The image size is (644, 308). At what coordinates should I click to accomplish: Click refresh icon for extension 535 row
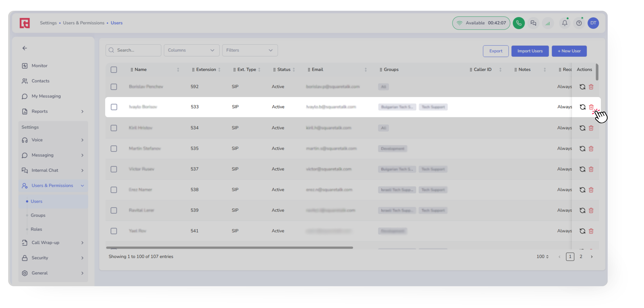[x=582, y=148]
